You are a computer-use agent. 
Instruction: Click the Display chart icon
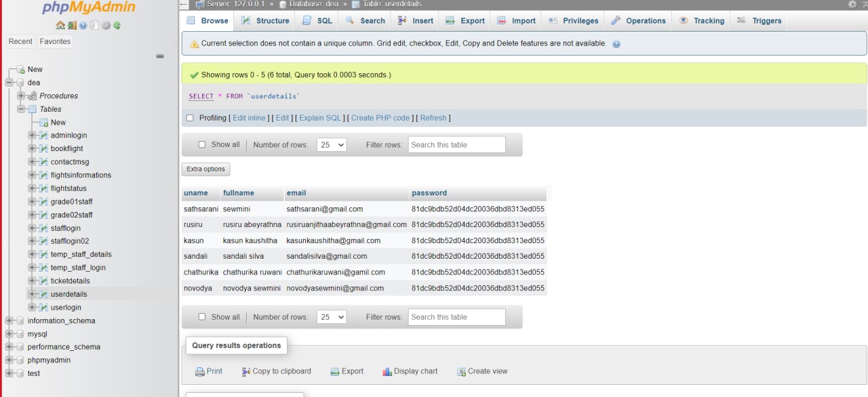tap(387, 371)
